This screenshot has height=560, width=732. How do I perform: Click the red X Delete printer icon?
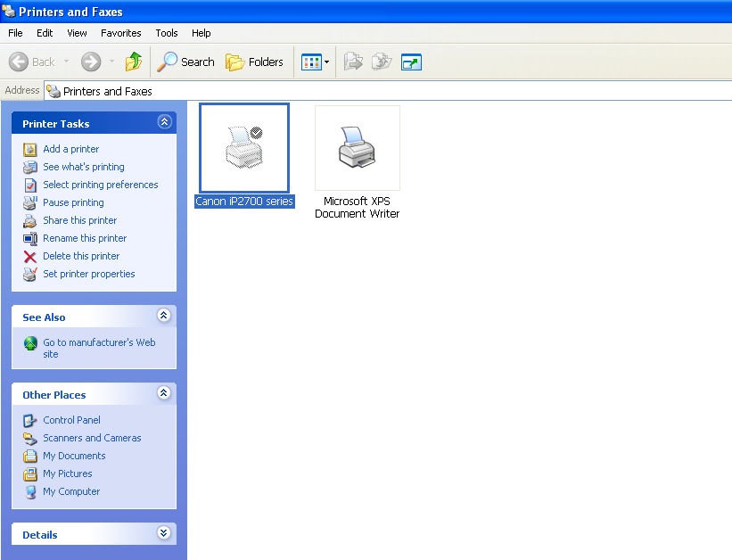pos(30,257)
